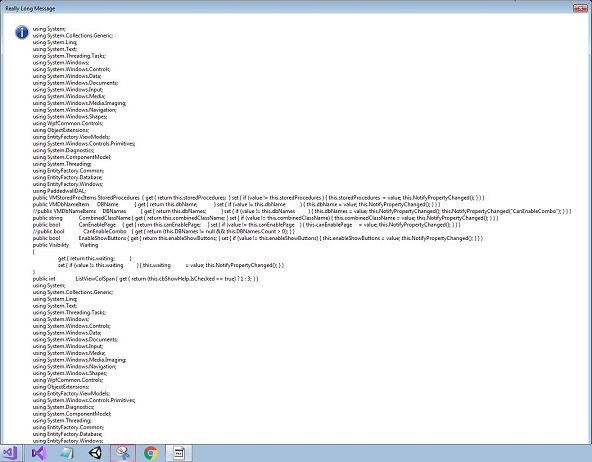Click the StoredProcedures property line
This screenshot has height=462, width=592.
(x=258, y=197)
